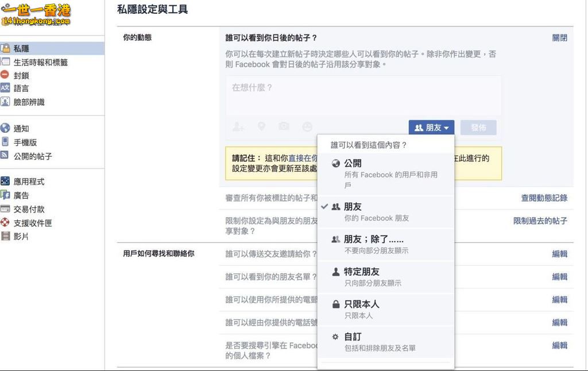The width and height of the screenshot is (588, 371).
Task: Choose the checked 朋友 audience option
Action: (386, 212)
